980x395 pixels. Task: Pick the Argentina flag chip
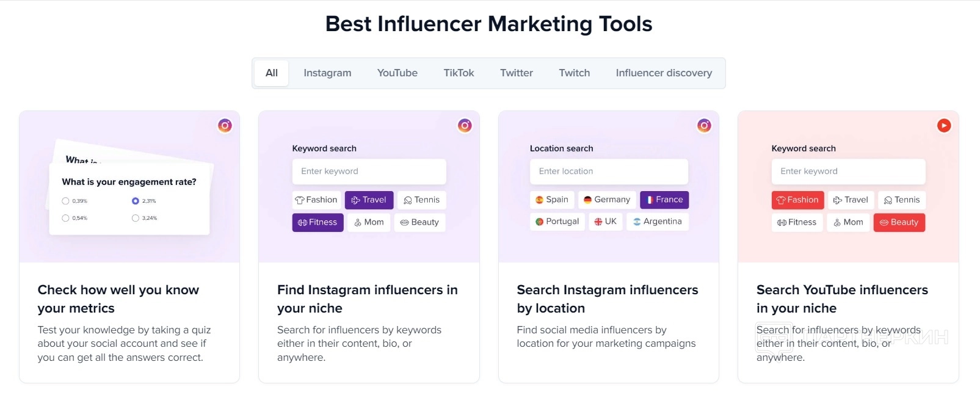point(657,222)
